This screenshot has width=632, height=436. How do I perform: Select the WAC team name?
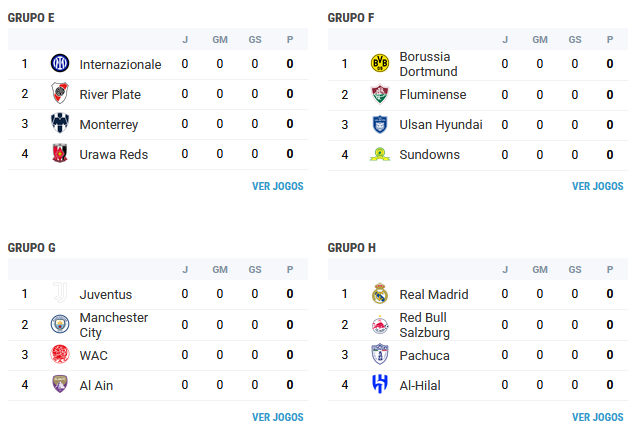pos(94,355)
